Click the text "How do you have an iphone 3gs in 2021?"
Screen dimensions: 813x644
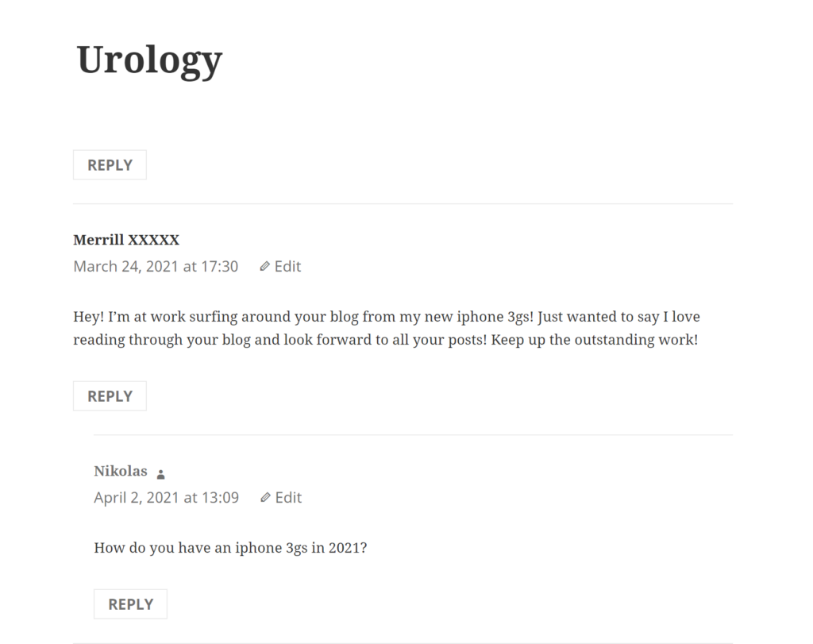[230, 548]
